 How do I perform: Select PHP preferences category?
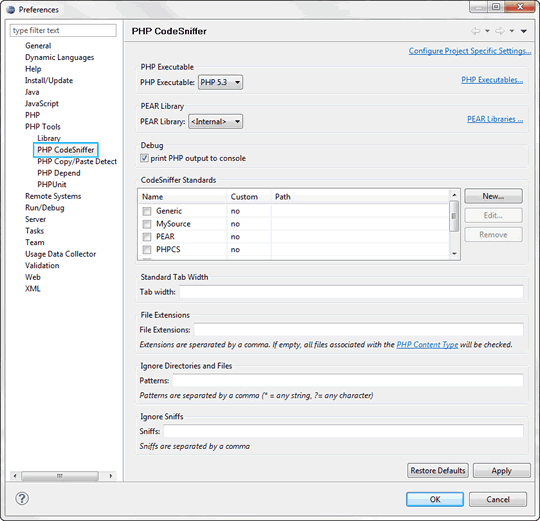(32, 115)
